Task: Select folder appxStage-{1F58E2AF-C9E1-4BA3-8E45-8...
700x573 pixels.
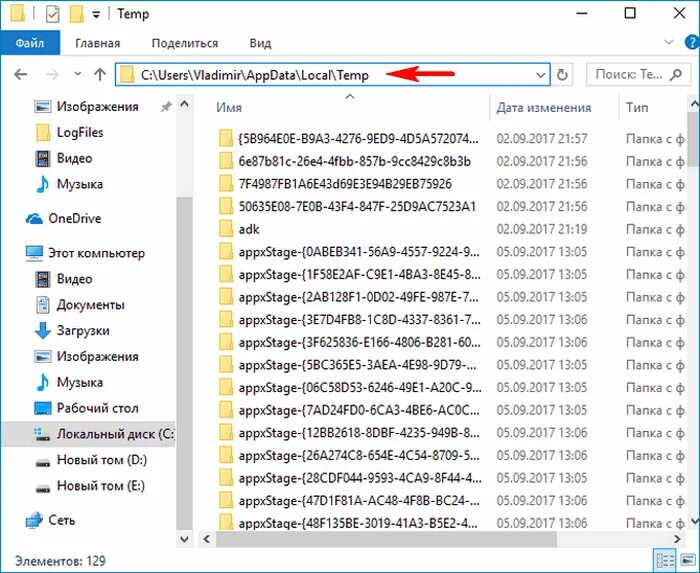Action: click(x=349, y=274)
